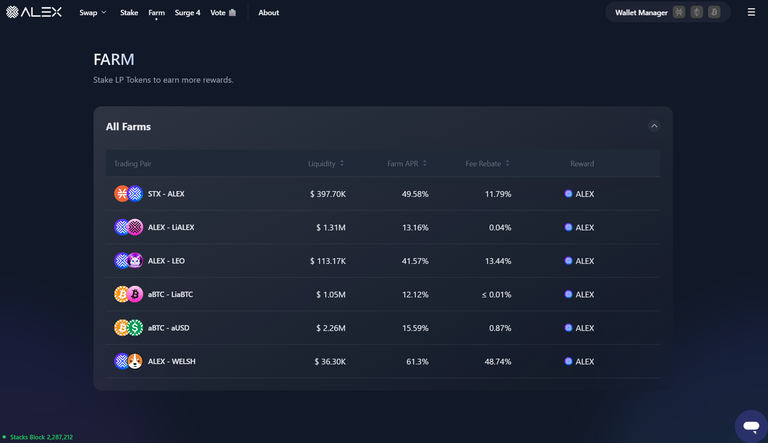This screenshot has height=443, width=768.
Task: Click the Trading Pair column header
Action: coord(132,164)
